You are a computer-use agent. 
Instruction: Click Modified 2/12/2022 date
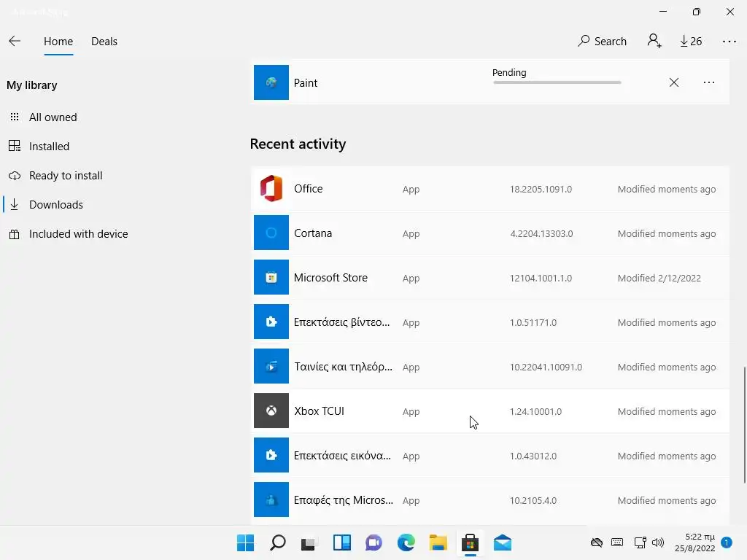click(659, 278)
